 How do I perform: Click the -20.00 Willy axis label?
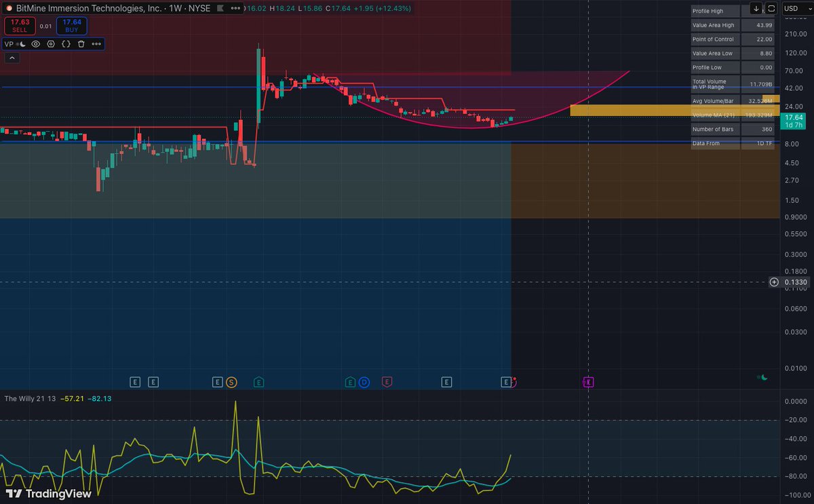pos(794,420)
